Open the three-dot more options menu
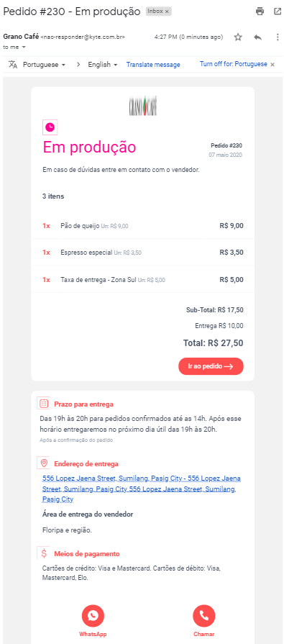 click(x=278, y=37)
